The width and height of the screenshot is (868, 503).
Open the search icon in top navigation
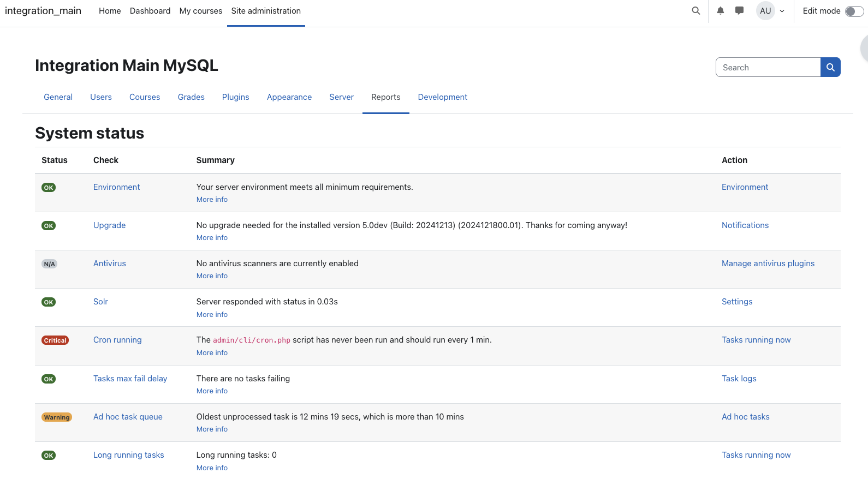tap(696, 11)
